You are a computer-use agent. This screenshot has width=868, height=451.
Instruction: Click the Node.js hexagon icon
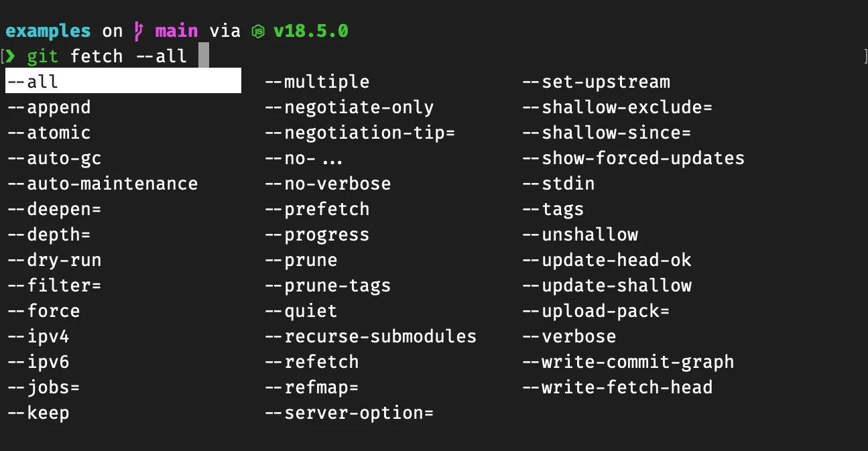pos(257,31)
